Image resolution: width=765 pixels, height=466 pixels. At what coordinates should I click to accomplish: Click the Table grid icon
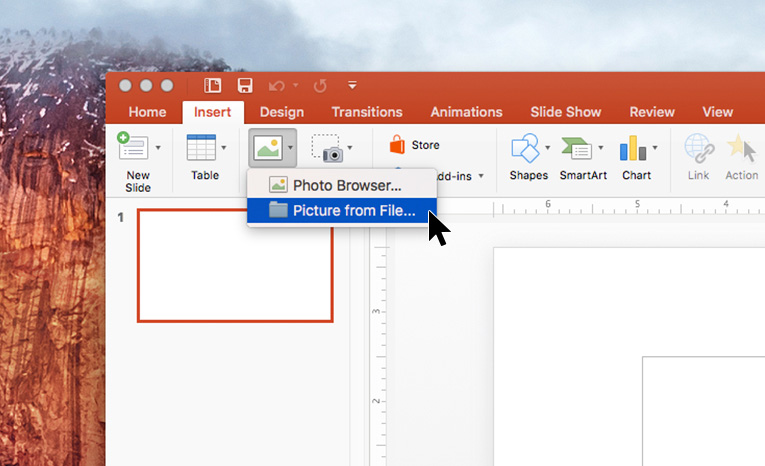point(201,147)
